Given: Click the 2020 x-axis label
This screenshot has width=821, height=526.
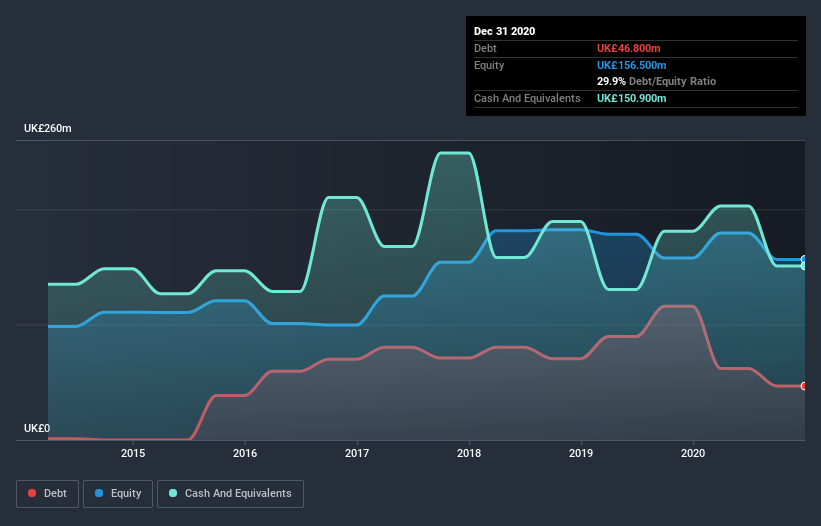Looking at the screenshot, I should point(693,453).
